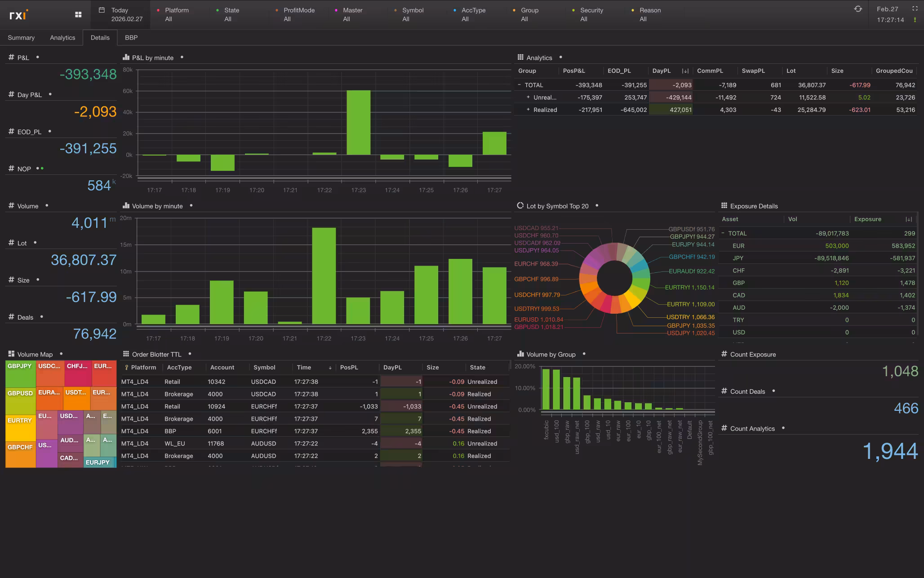Switch to the Summary tab
924x578 pixels.
[21, 38]
